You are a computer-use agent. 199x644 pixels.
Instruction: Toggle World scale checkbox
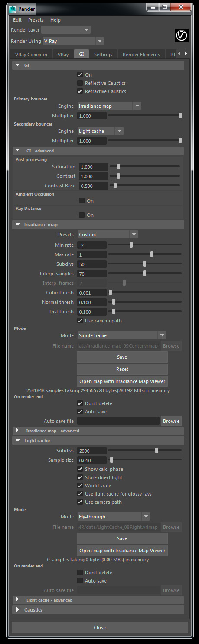(80, 486)
